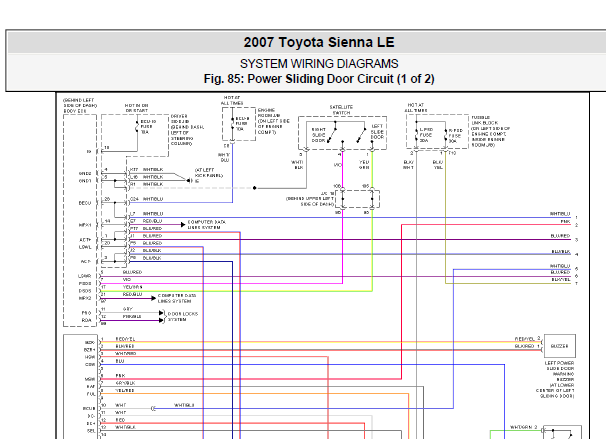
Task: Select the 'BECU' terminal label
Action: 85,203
